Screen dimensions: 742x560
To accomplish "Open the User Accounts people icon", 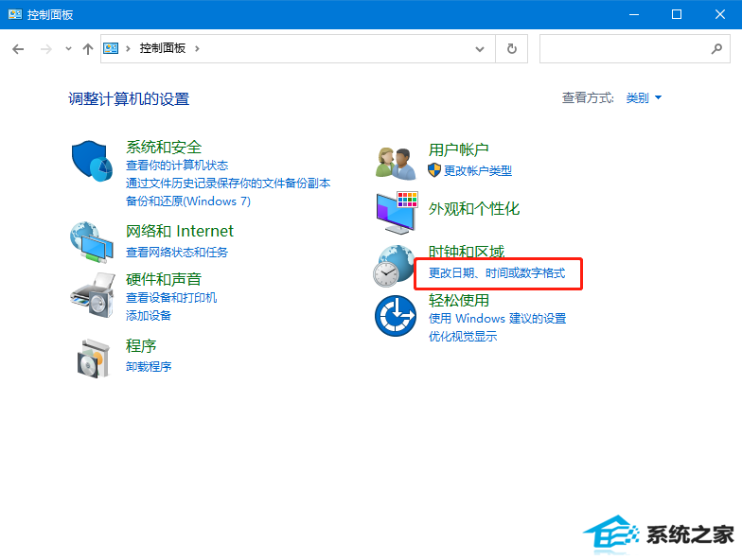I will [396, 163].
